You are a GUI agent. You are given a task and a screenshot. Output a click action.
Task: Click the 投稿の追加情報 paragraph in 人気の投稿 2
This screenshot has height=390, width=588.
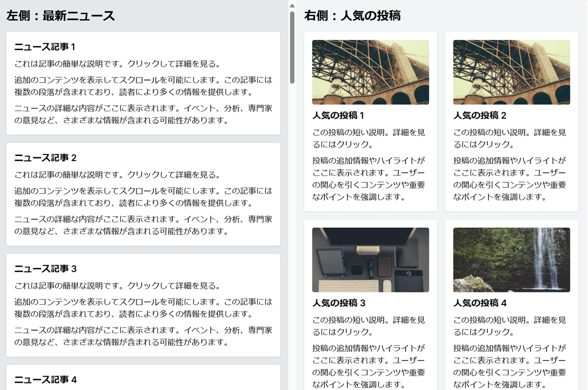510,179
